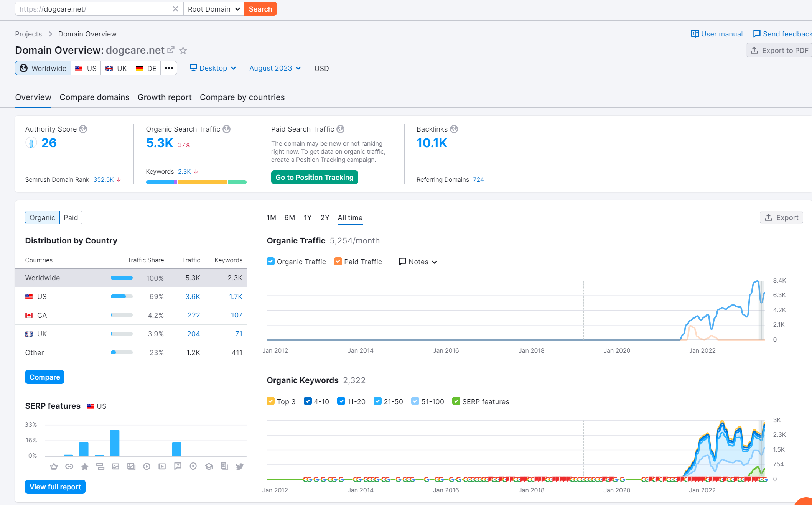Click the knowledge panel graduation cap icon
This screenshot has height=505, width=812.
coord(209,467)
